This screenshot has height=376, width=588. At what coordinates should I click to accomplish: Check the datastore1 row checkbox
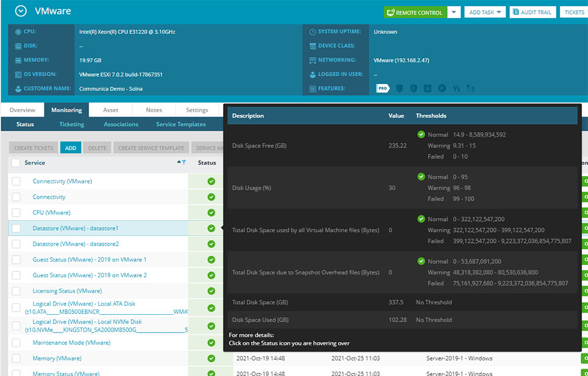16,228
